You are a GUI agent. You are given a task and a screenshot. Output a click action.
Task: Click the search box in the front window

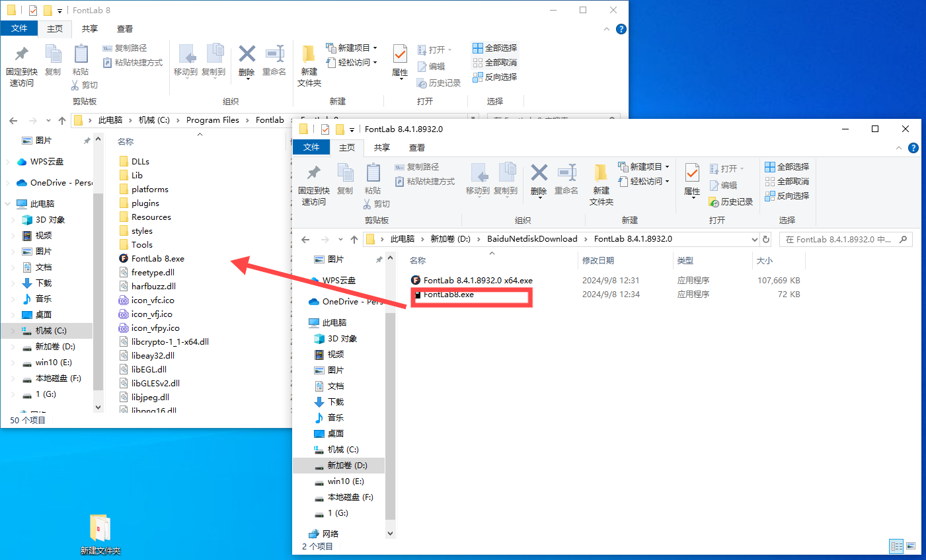839,239
